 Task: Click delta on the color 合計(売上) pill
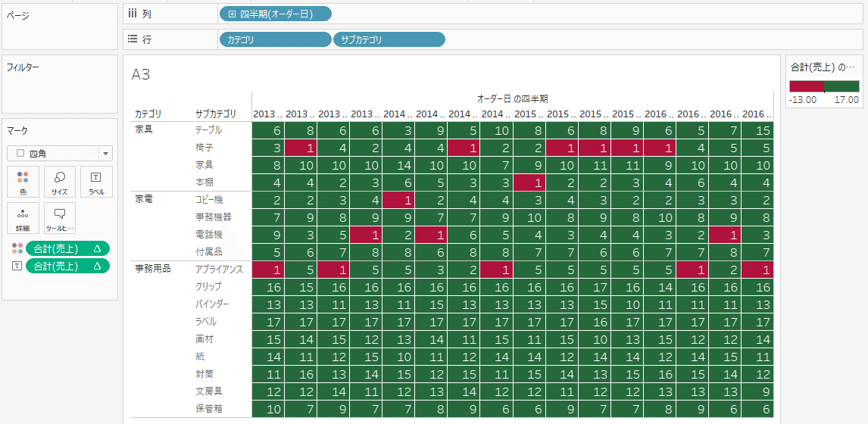[98, 248]
